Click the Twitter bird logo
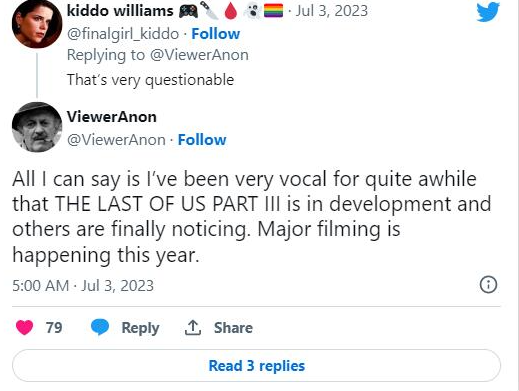 [488, 12]
